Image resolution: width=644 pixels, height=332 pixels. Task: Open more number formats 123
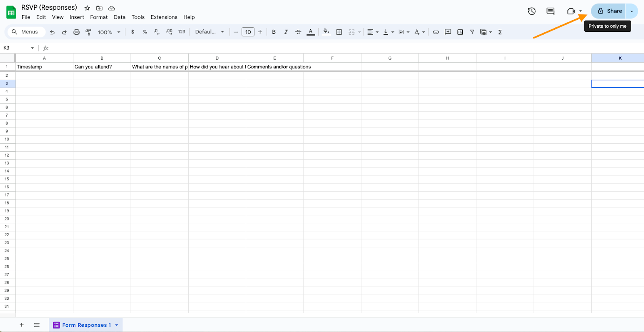click(182, 32)
